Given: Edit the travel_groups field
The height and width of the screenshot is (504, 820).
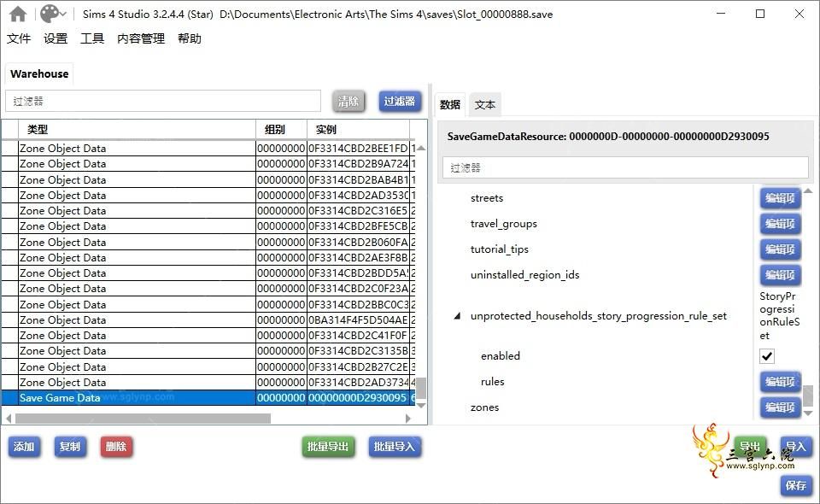Looking at the screenshot, I should tap(780, 224).
